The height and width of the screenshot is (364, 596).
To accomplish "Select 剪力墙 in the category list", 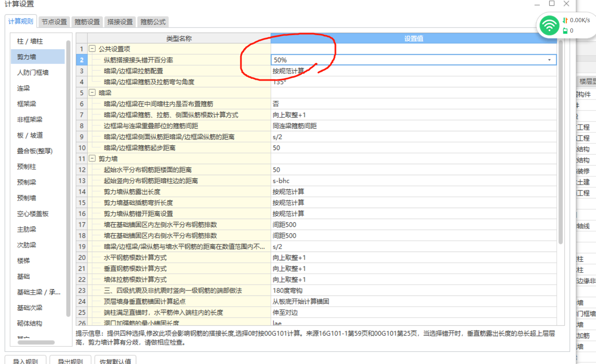I will 38,57.
